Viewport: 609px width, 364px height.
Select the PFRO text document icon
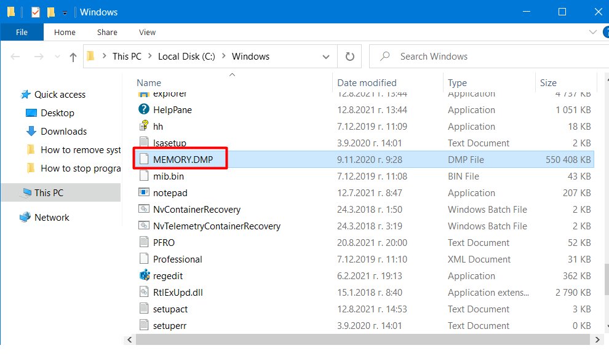coord(144,242)
